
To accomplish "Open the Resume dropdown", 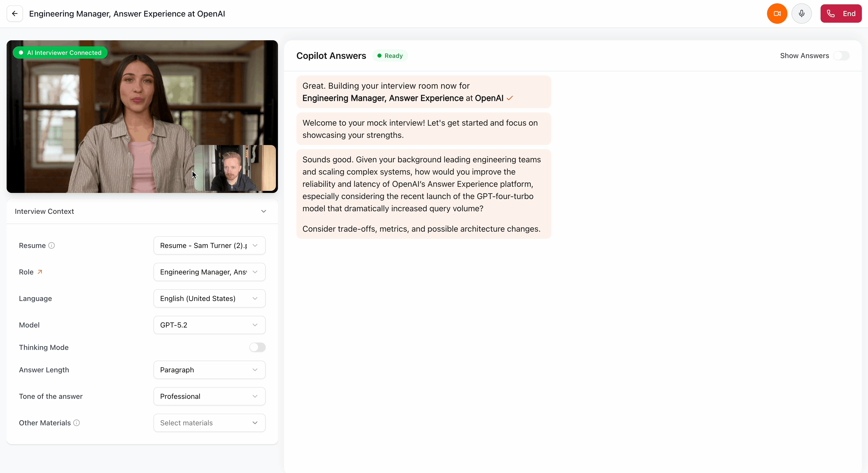I will point(209,245).
